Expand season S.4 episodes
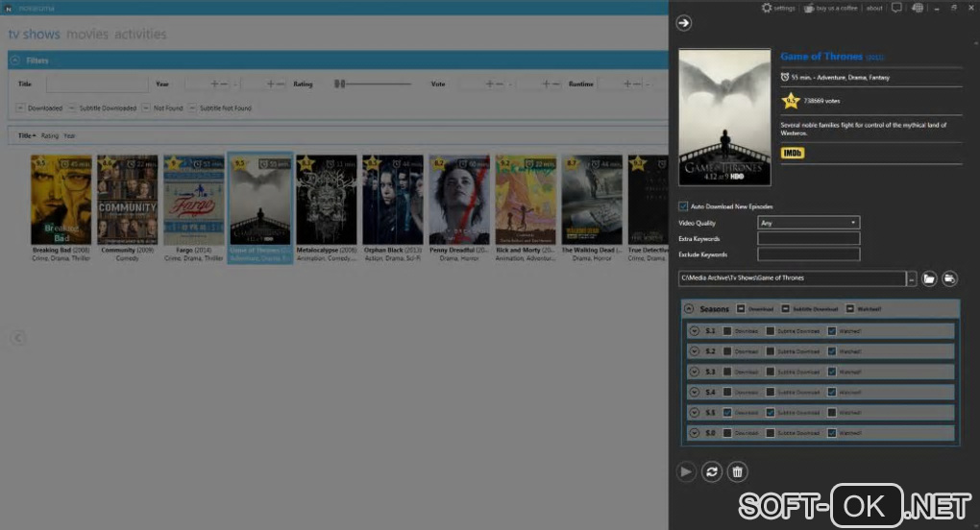The width and height of the screenshot is (980, 530). 695,392
